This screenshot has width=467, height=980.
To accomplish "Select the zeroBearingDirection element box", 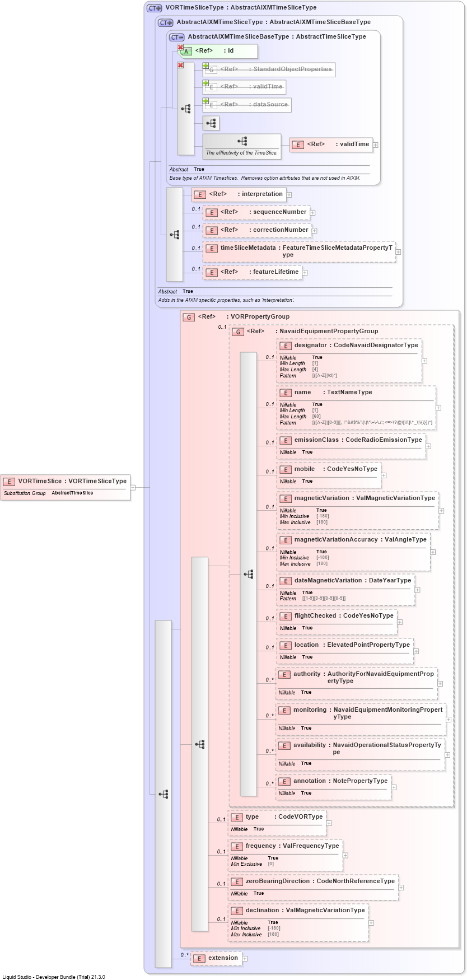I will [x=314, y=887].
